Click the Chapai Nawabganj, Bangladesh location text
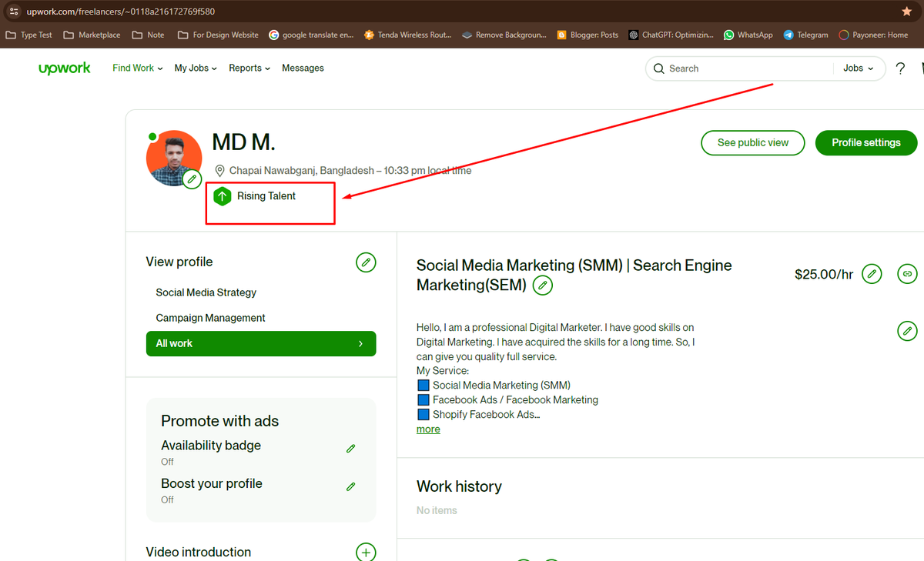 [x=302, y=171]
